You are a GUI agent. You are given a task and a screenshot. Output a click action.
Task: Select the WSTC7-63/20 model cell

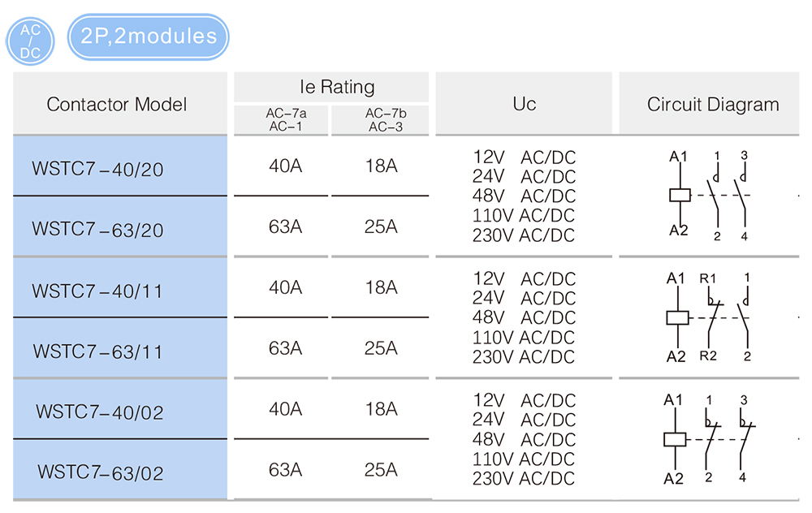pyautogui.click(x=120, y=226)
